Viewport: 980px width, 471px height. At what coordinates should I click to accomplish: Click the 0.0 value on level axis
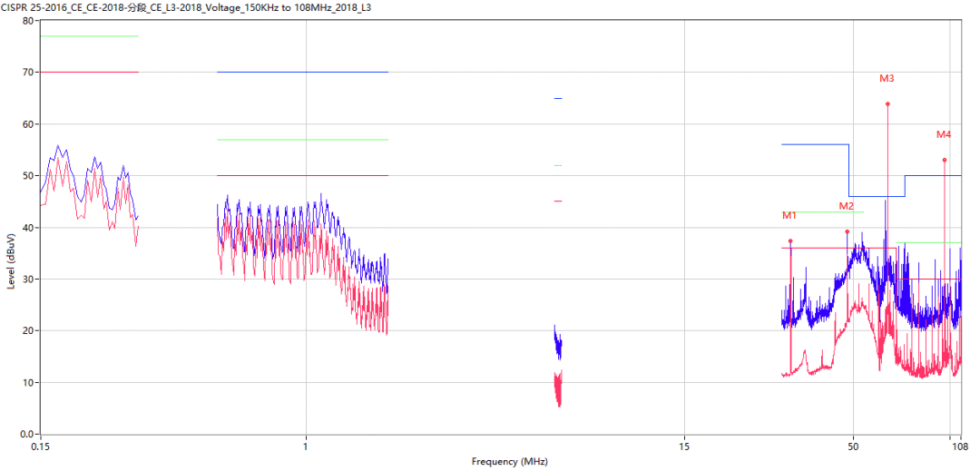pos(27,434)
